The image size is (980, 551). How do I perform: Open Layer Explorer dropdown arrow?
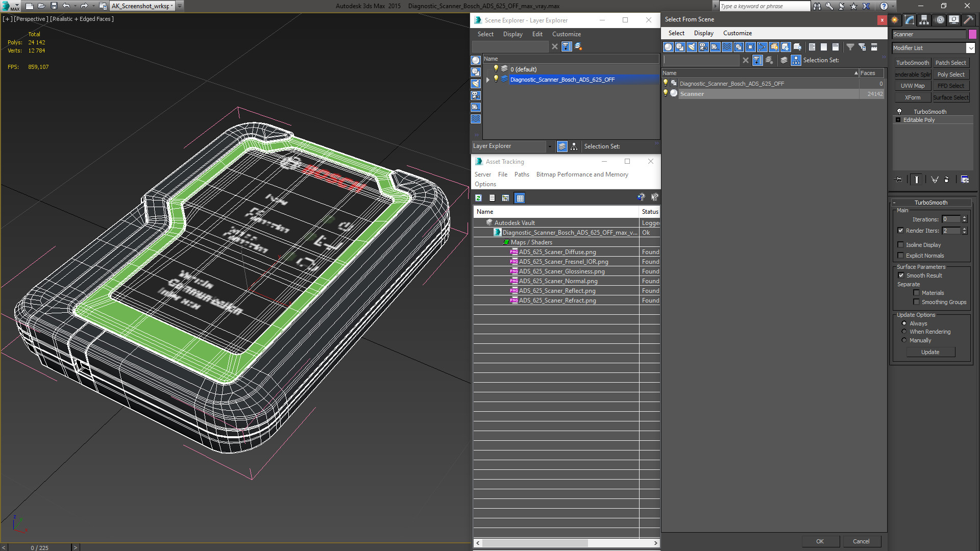(x=550, y=146)
